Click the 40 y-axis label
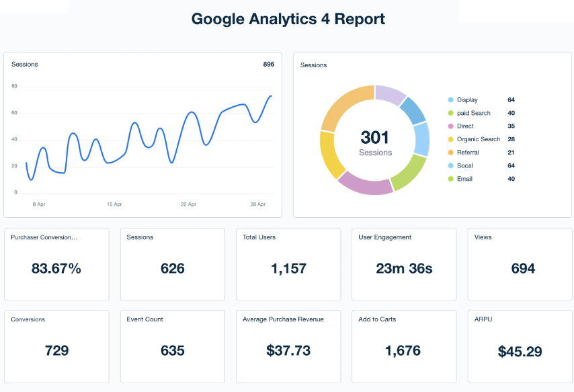The image size is (574, 392). pyautogui.click(x=14, y=139)
